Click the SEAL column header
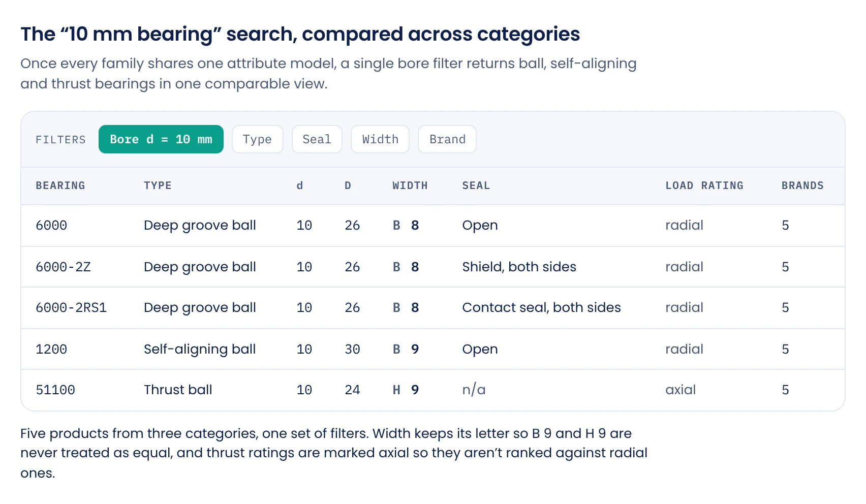Image resolution: width=866 pixels, height=504 pixels. 476,185
